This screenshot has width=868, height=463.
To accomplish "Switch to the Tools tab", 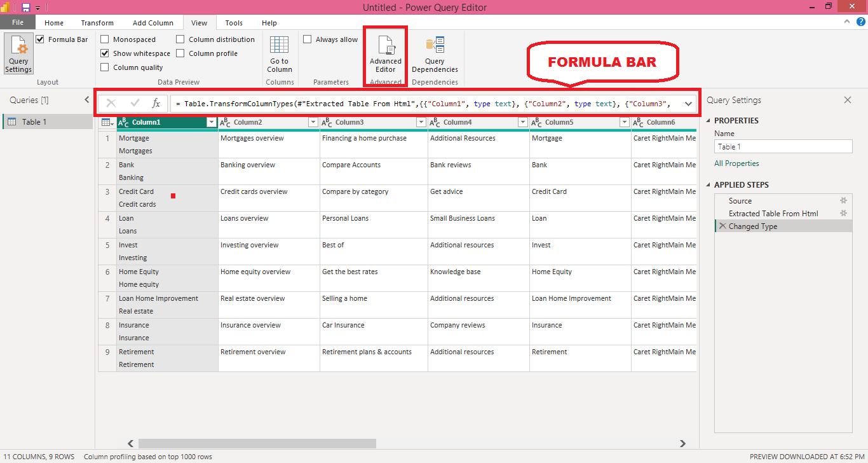I will [234, 23].
